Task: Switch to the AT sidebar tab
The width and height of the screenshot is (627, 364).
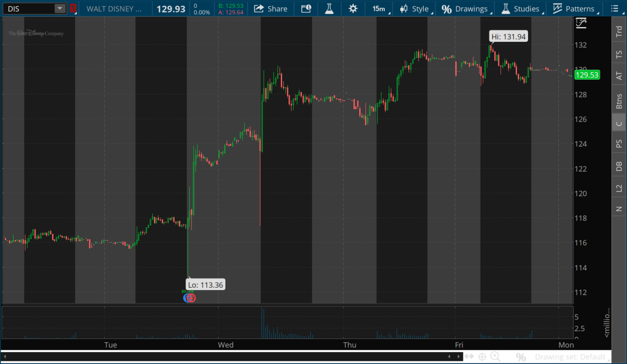Action: pos(619,76)
